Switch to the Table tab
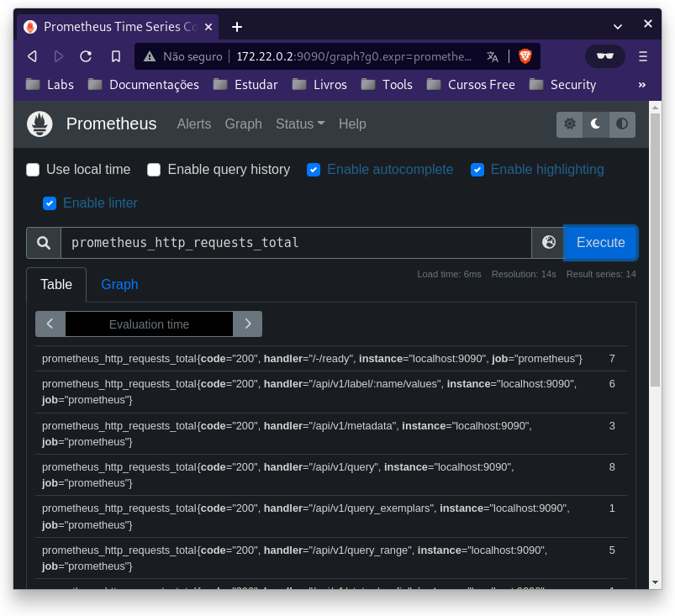Image resolution: width=675 pixels, height=616 pixels. 56,285
